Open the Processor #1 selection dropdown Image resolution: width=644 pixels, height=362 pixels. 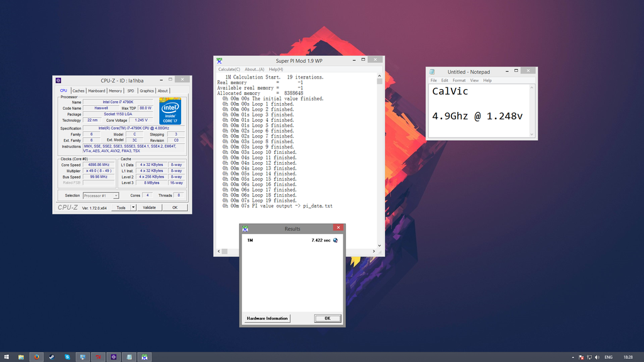pos(101,196)
